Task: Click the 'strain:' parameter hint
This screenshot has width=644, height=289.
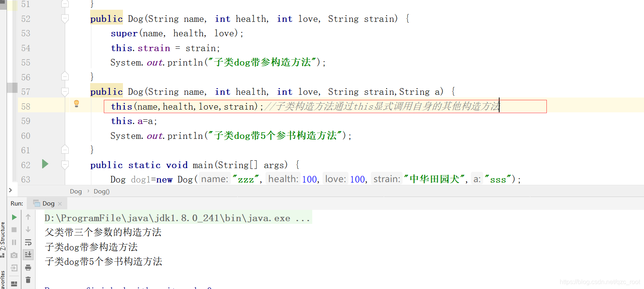Action: pos(387,179)
